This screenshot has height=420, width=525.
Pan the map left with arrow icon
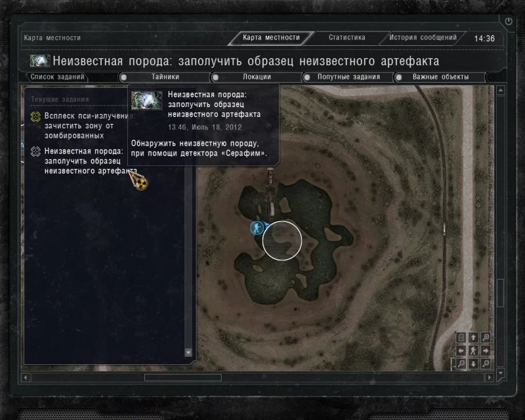click(461, 350)
